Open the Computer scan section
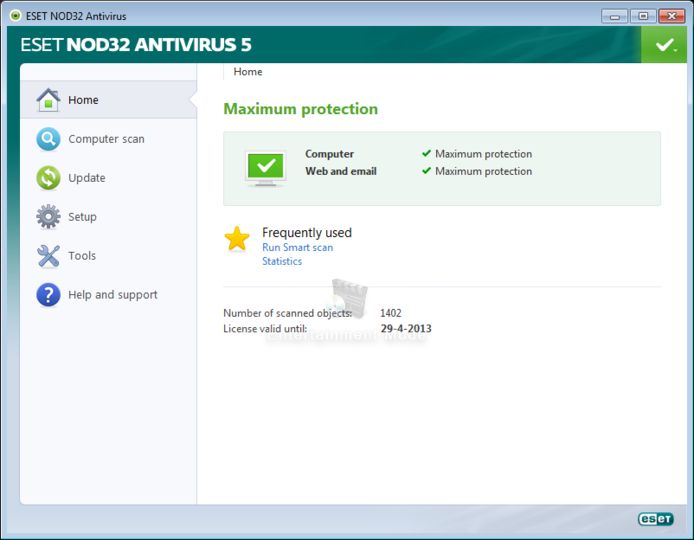The height and width of the screenshot is (540, 694). 108,139
